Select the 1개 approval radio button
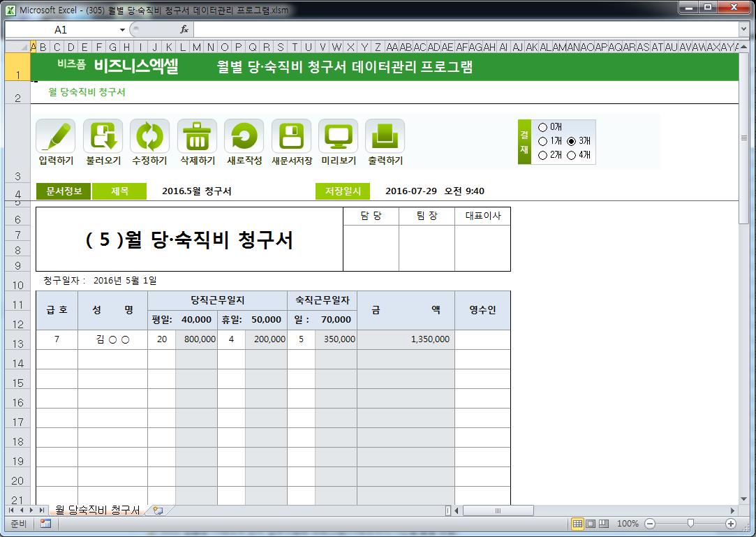This screenshot has height=537, width=756. pyautogui.click(x=543, y=141)
